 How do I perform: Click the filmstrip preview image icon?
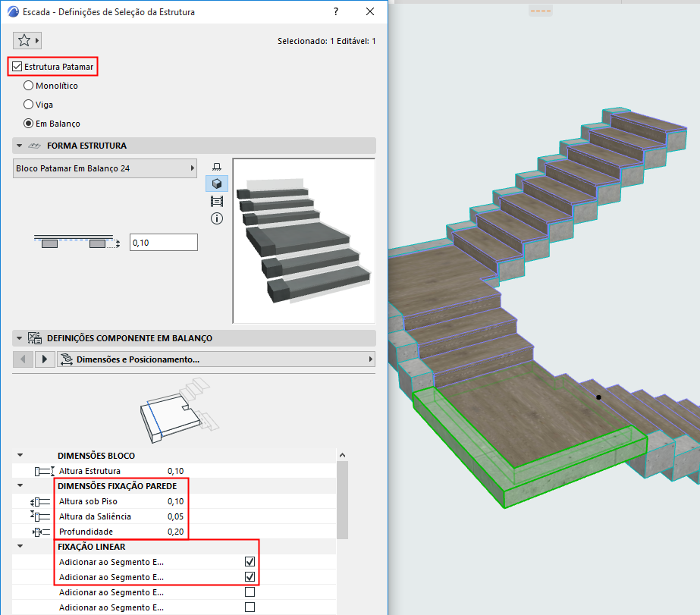217,201
